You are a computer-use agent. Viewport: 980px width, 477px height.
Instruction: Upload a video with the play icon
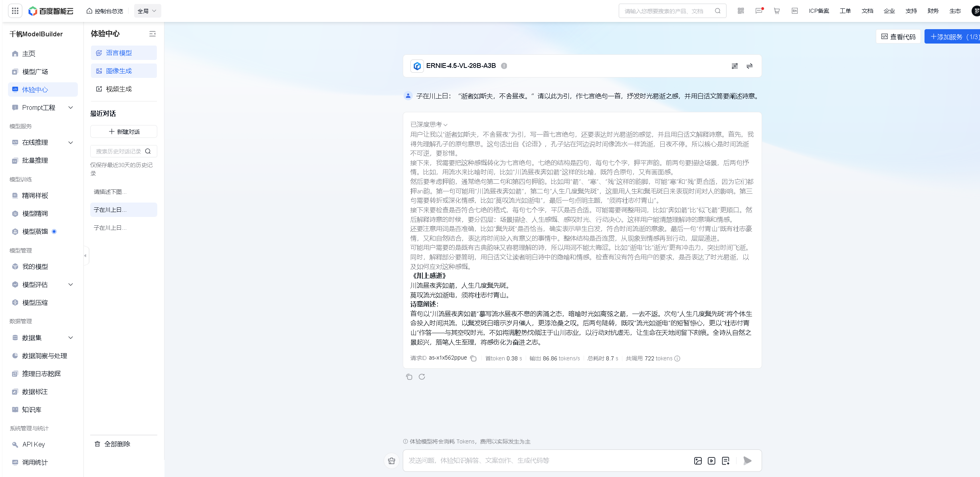(x=711, y=461)
